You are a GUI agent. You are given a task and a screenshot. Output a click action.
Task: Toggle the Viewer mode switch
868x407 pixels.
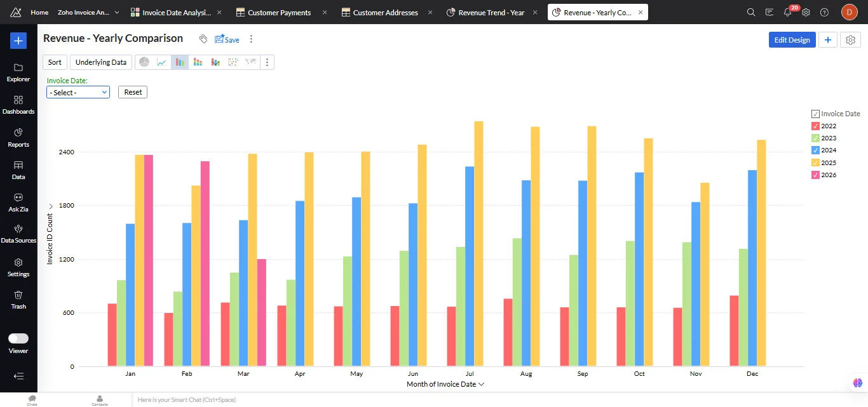pos(18,338)
